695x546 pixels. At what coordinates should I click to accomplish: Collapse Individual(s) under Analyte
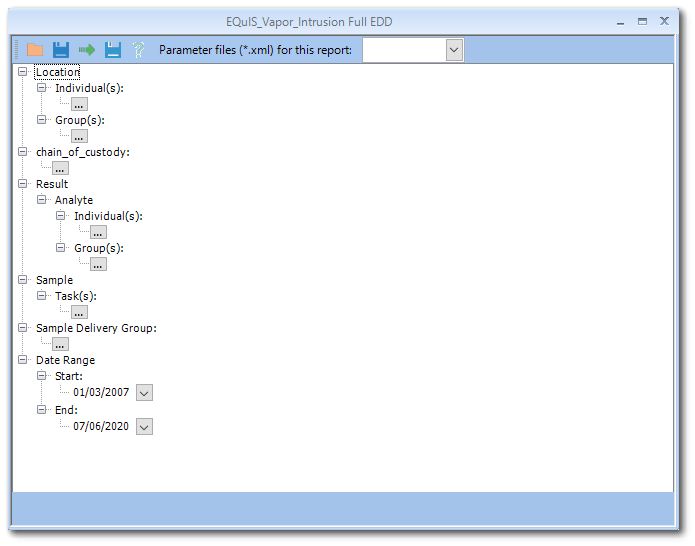pos(60,216)
